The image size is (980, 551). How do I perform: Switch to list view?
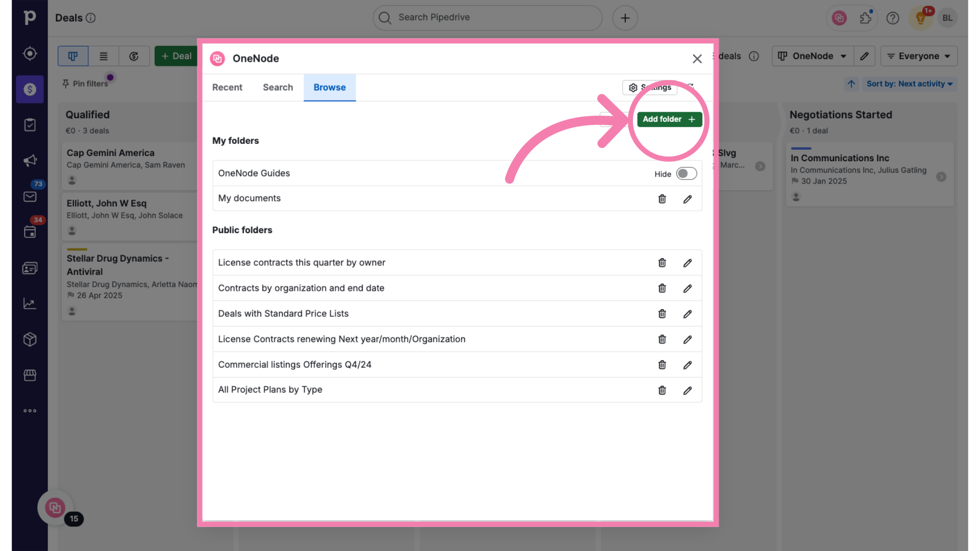click(104, 56)
